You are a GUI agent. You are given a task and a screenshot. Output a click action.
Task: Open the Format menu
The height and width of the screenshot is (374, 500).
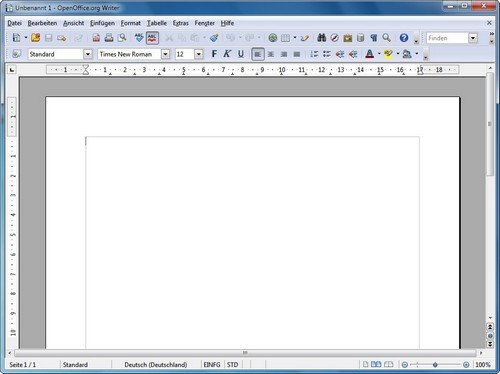(x=131, y=23)
